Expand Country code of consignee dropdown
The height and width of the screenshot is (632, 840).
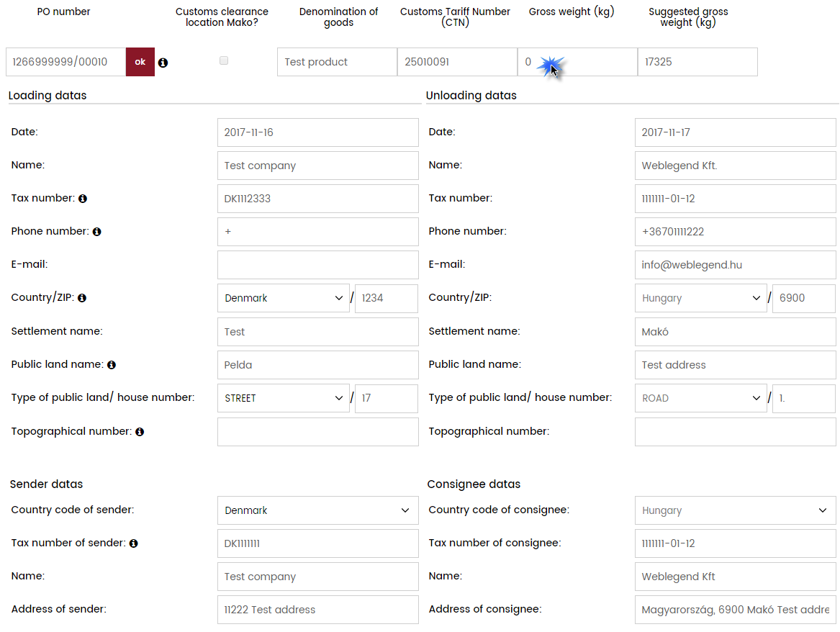[x=735, y=510]
